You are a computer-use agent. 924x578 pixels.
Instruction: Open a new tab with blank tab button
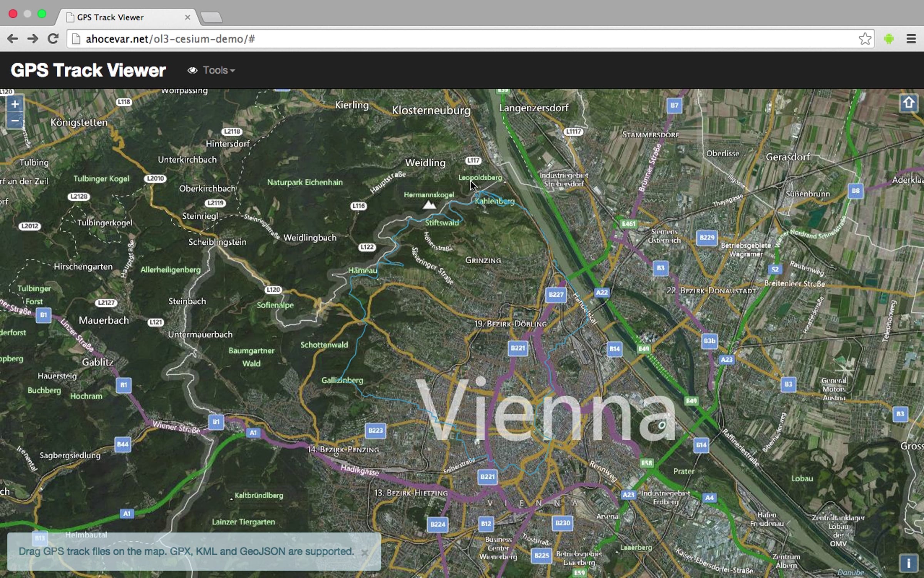point(211,17)
